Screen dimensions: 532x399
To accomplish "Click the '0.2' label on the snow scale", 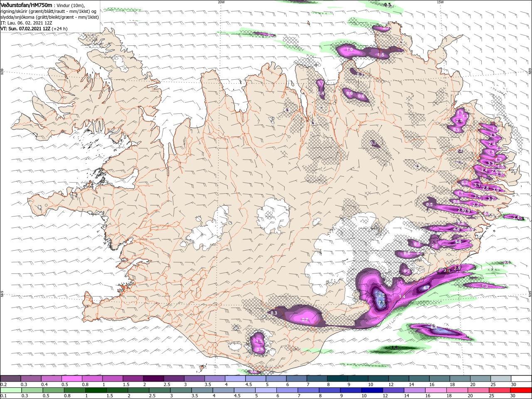I will pos(3,384).
